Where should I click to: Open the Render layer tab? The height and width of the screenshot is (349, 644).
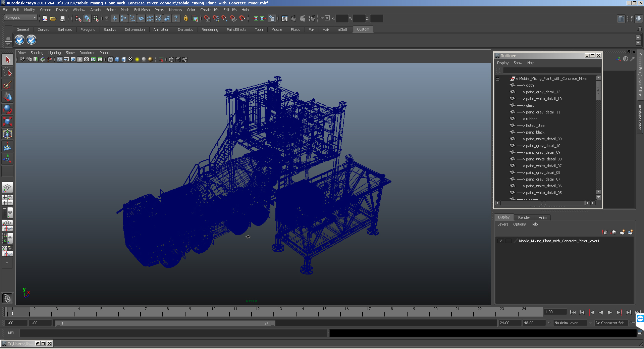click(x=524, y=217)
